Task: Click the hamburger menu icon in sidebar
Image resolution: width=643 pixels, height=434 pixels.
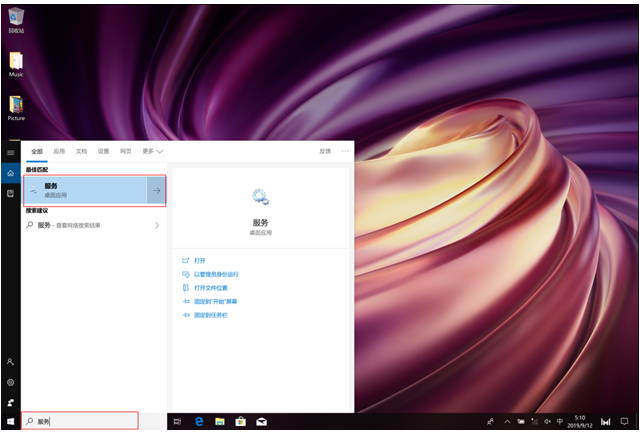Action: pyautogui.click(x=10, y=152)
